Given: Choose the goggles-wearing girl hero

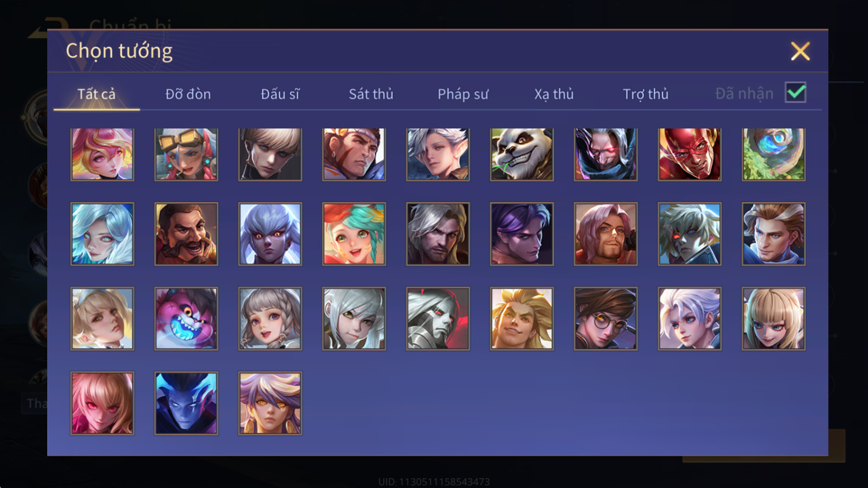Looking at the screenshot, I should tap(186, 154).
